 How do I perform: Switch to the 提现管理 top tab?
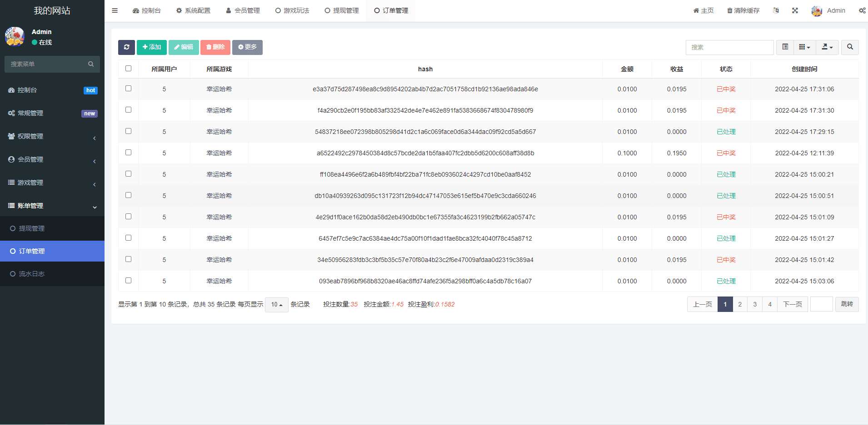[x=342, y=10]
